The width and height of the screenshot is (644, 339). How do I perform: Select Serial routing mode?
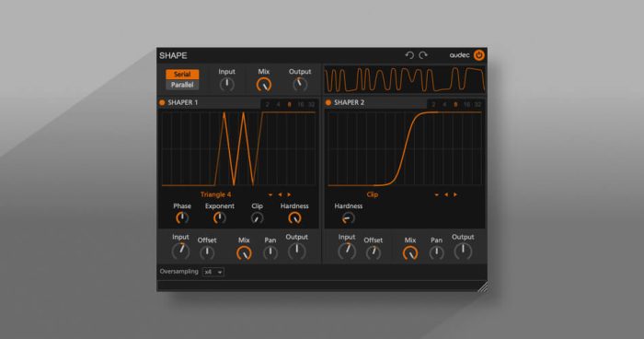click(182, 74)
